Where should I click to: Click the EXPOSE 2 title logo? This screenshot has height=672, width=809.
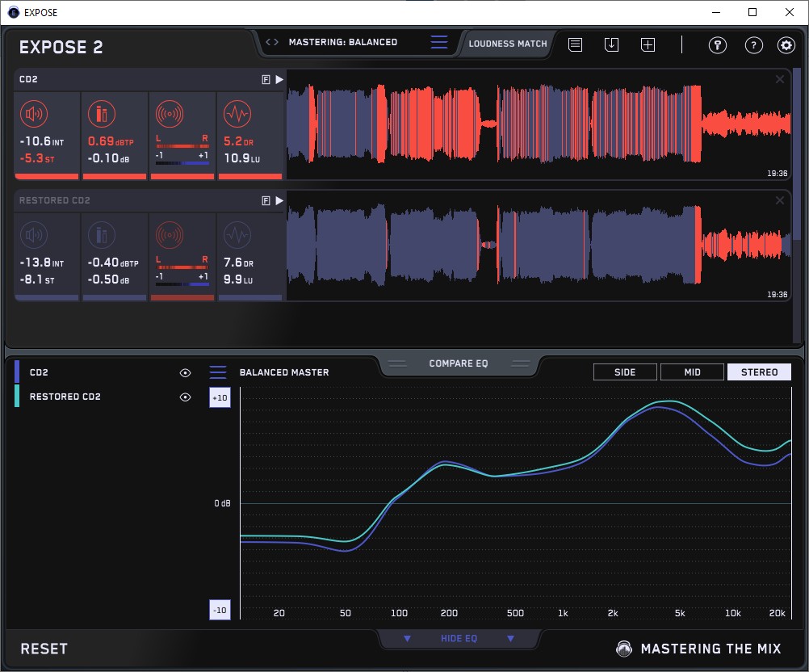click(61, 47)
